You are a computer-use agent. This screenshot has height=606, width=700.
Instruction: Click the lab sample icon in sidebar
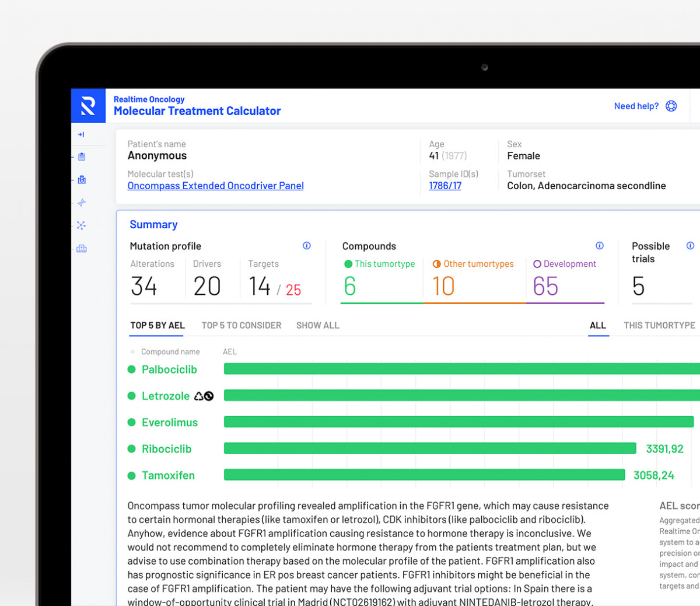click(x=82, y=179)
